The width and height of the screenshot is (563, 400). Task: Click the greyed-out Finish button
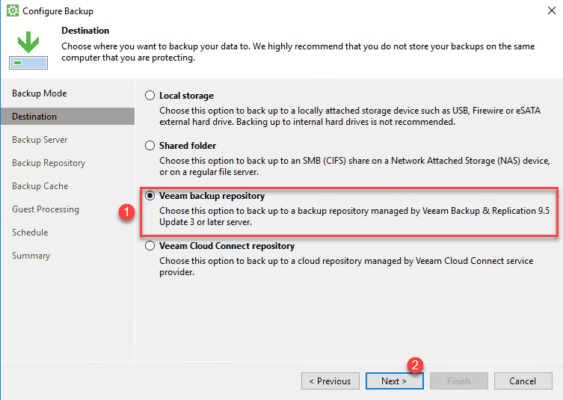[x=459, y=381]
